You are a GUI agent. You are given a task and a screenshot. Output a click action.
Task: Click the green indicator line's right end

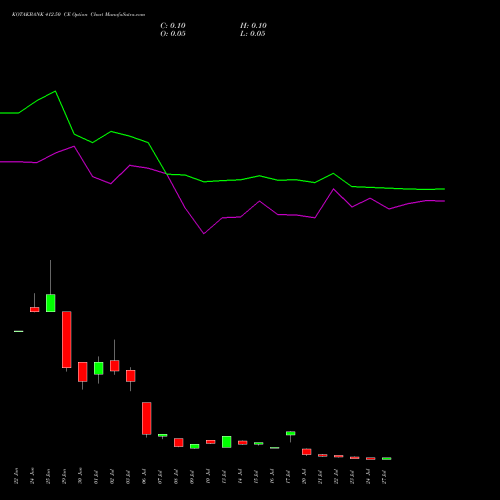(x=443, y=189)
